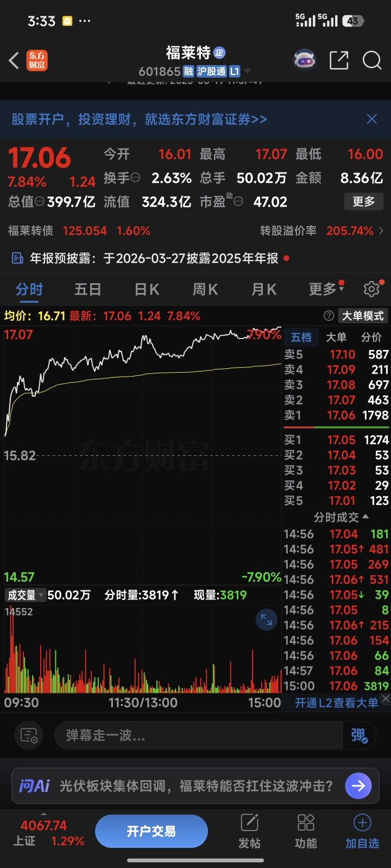Expand the chart to fullscreen
Viewport: 391px width, 868px height.
[267, 620]
